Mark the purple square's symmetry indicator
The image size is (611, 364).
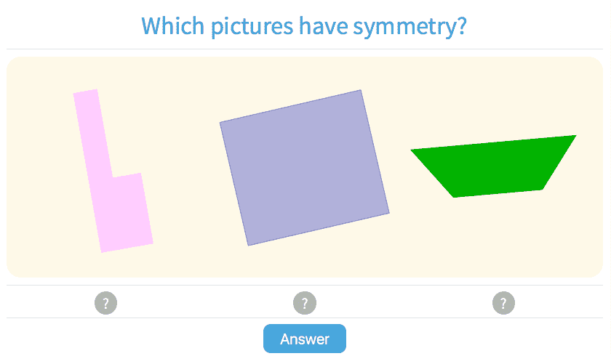(x=305, y=303)
